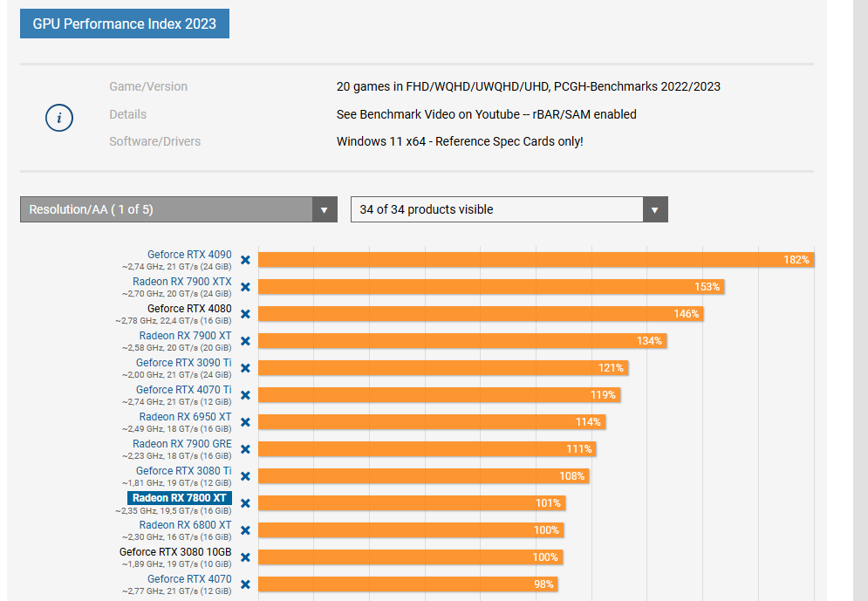Click arrow of the products visible selector

point(655,209)
